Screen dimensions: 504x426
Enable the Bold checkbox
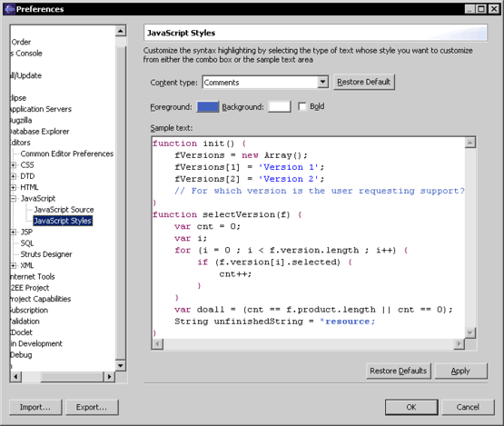pos(302,106)
